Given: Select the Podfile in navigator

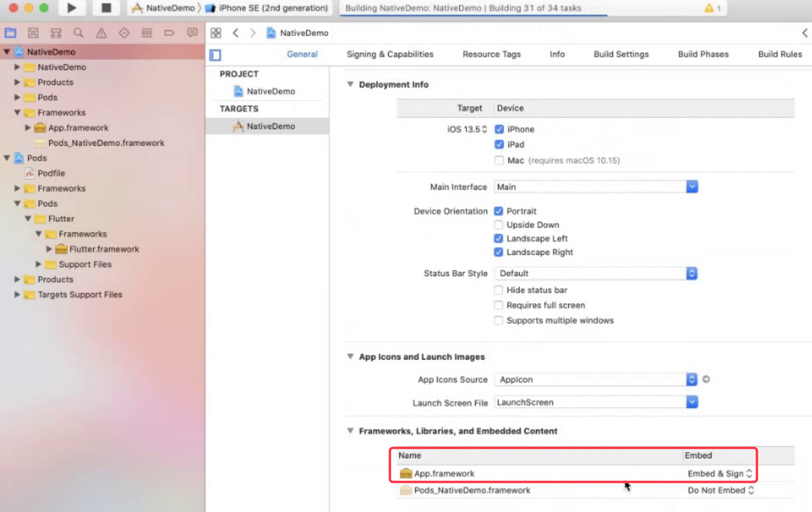Looking at the screenshot, I should pos(51,173).
